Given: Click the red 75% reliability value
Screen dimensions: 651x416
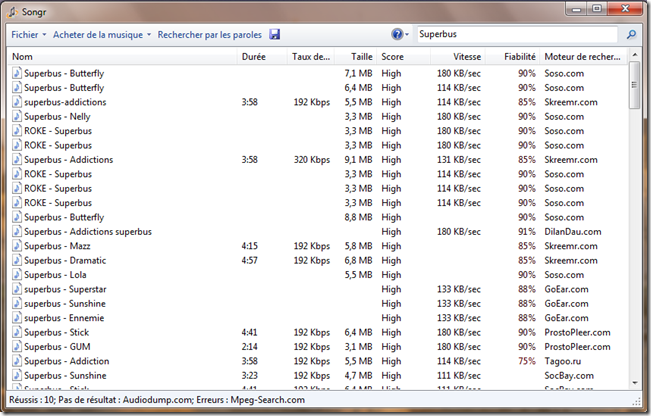Looking at the screenshot, I should pos(527,361).
